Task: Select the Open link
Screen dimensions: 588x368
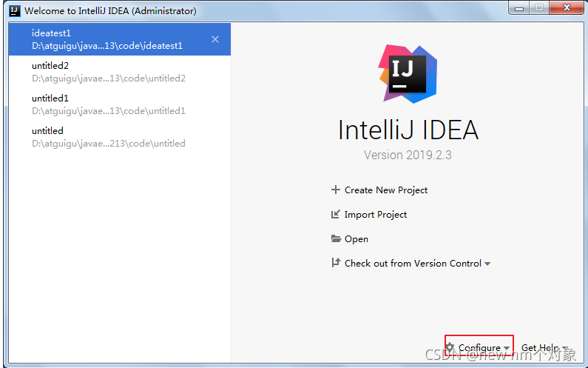Action: coord(356,239)
